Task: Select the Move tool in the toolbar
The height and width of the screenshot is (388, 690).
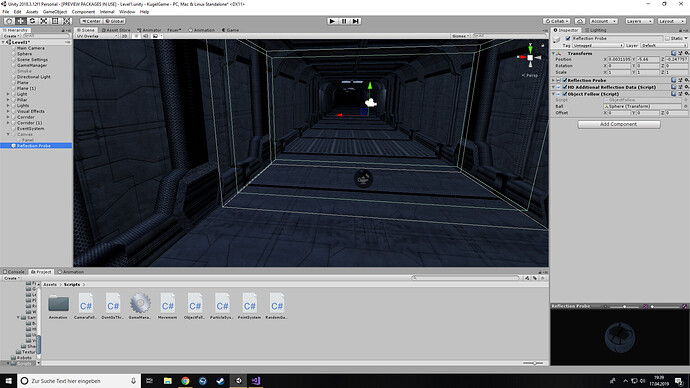Action: tap(20, 21)
